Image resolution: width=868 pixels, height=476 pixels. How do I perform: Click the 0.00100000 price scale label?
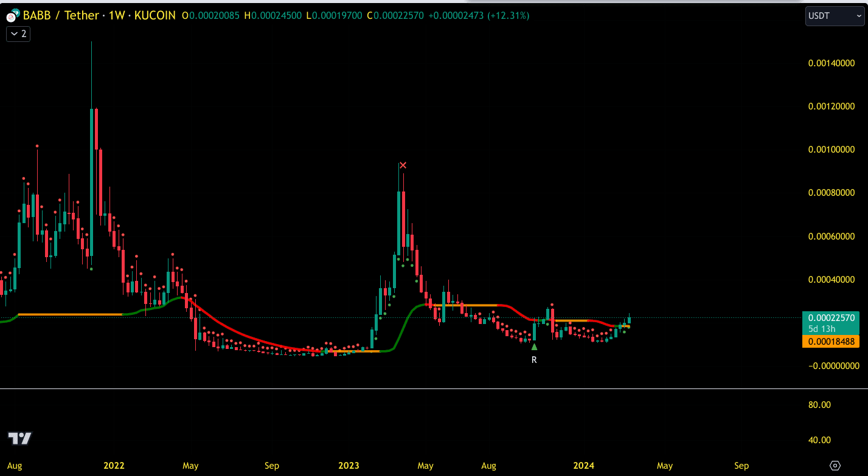[x=832, y=150]
